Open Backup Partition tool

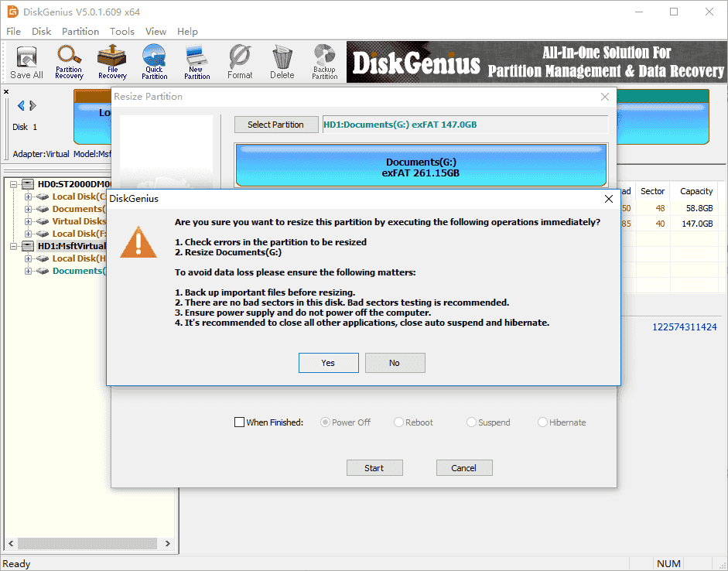(x=324, y=62)
